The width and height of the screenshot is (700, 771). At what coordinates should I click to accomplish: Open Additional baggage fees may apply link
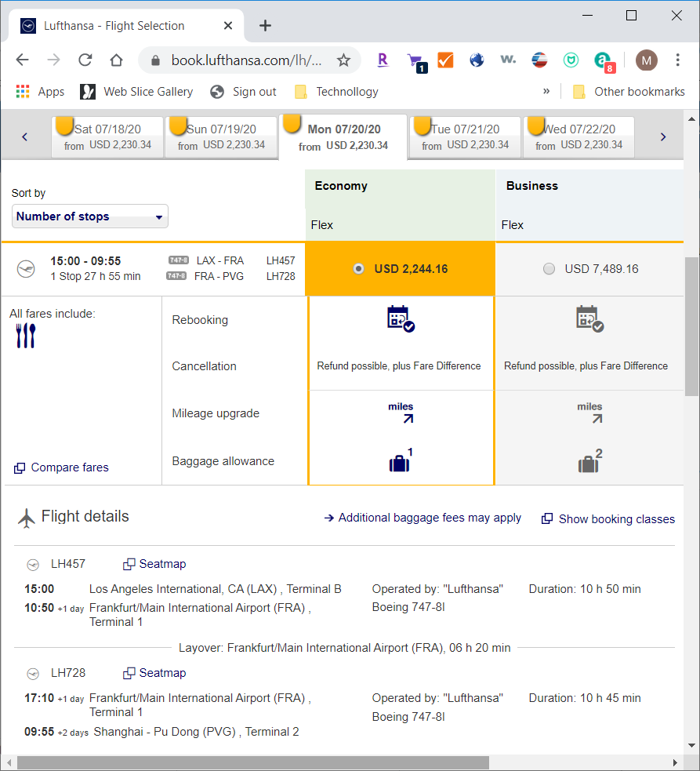[x=423, y=518]
